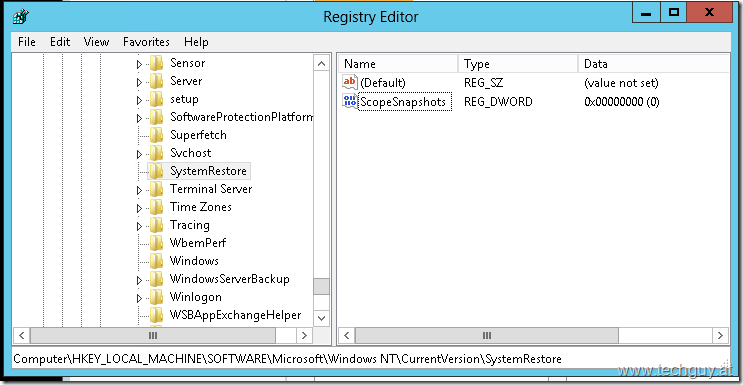Click the Svchost folder icon
The height and width of the screenshot is (385, 743).
156,153
